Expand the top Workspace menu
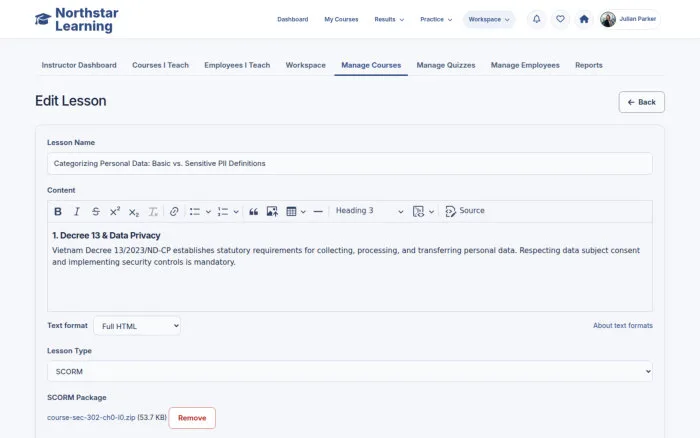 pos(489,19)
